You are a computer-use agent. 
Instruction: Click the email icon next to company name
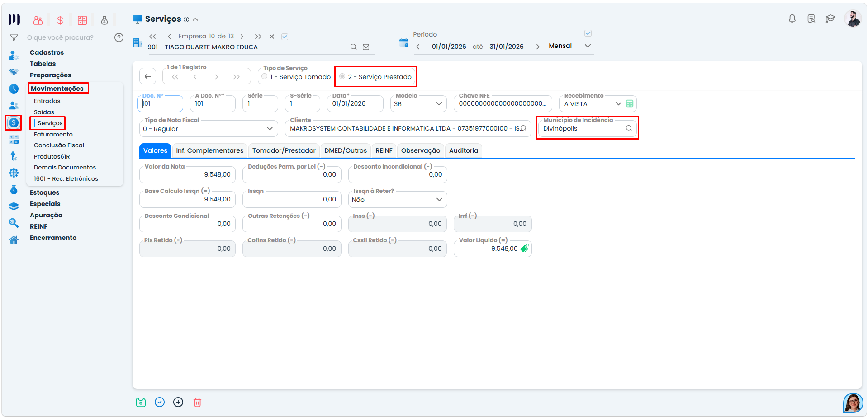[x=366, y=47]
